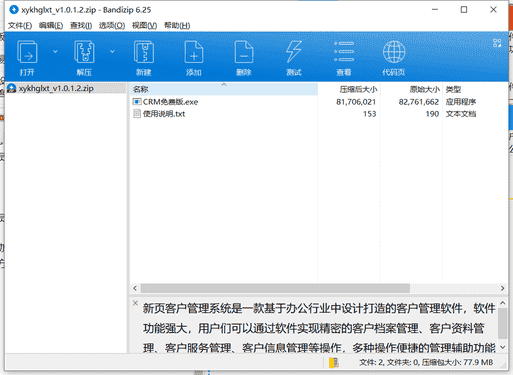Close the archive comment pane
The height and width of the screenshot is (375, 513).
click(135, 303)
